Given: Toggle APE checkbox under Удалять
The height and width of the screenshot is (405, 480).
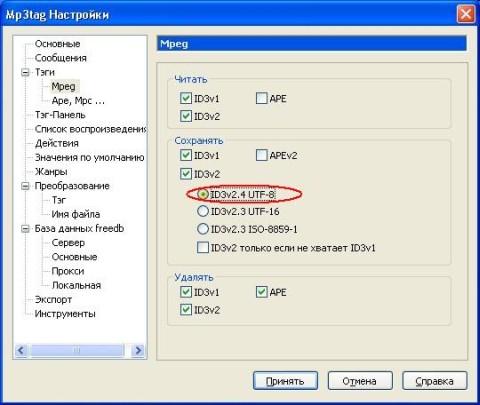Looking at the screenshot, I should pos(261,292).
